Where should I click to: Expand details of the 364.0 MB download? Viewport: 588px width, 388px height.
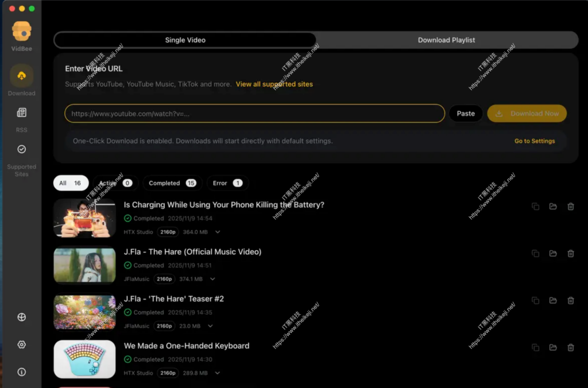click(x=218, y=232)
